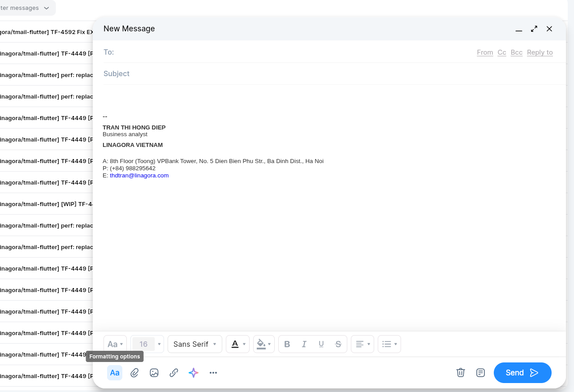The width and height of the screenshot is (574, 392).
Task: Open the heading style Aa dropdown
Action: tap(115, 344)
